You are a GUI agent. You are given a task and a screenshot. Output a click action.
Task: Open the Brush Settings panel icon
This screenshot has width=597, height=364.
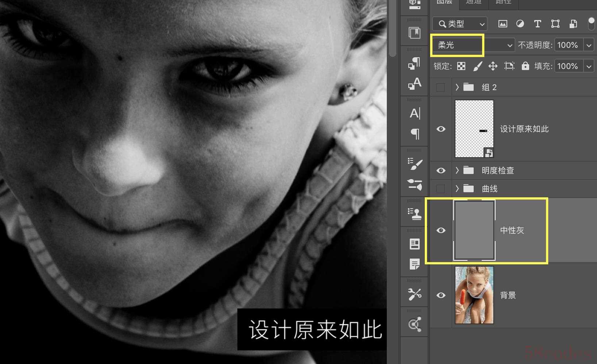[415, 164]
